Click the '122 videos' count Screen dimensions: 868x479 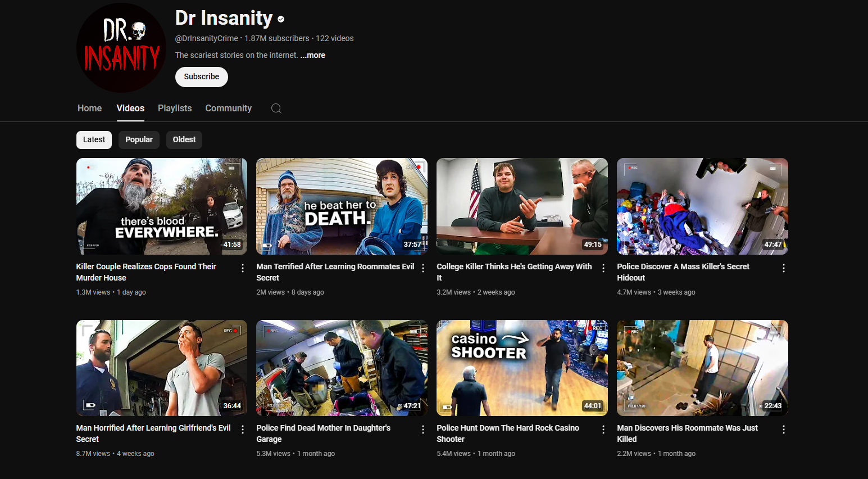pyautogui.click(x=335, y=38)
